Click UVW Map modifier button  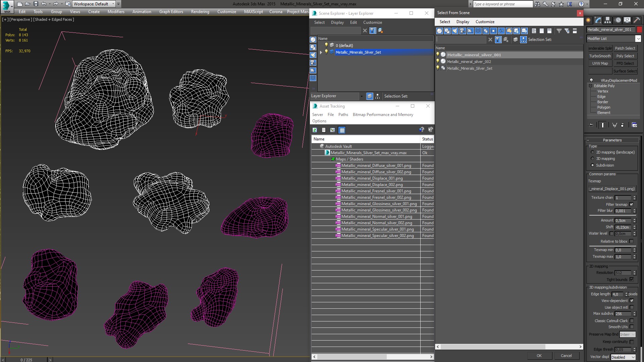point(600,63)
